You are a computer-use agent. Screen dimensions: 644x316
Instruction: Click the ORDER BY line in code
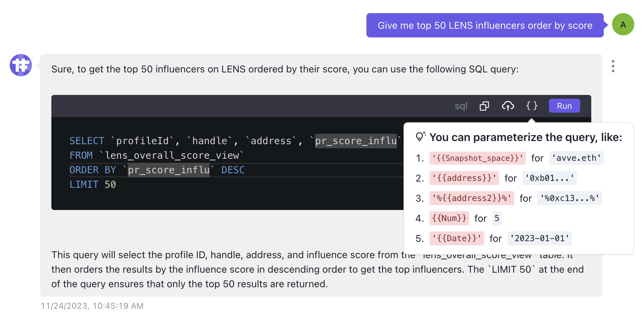157,170
